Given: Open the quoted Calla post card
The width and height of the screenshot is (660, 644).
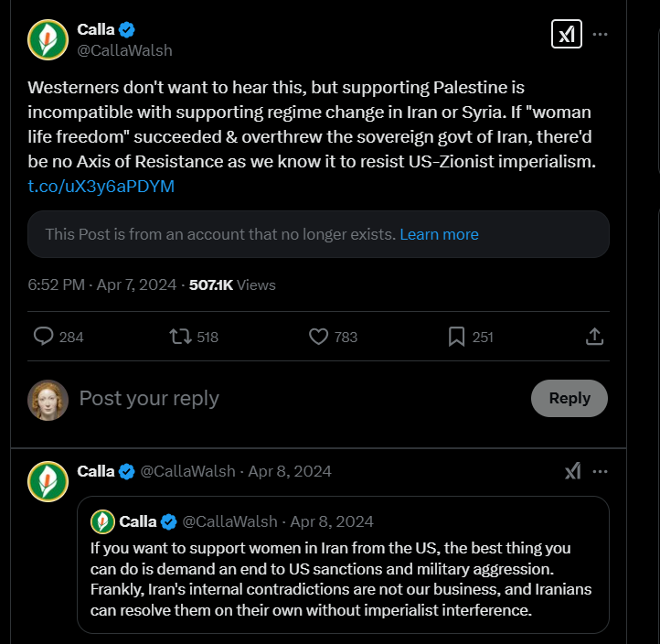Looking at the screenshot, I should tap(343, 564).
